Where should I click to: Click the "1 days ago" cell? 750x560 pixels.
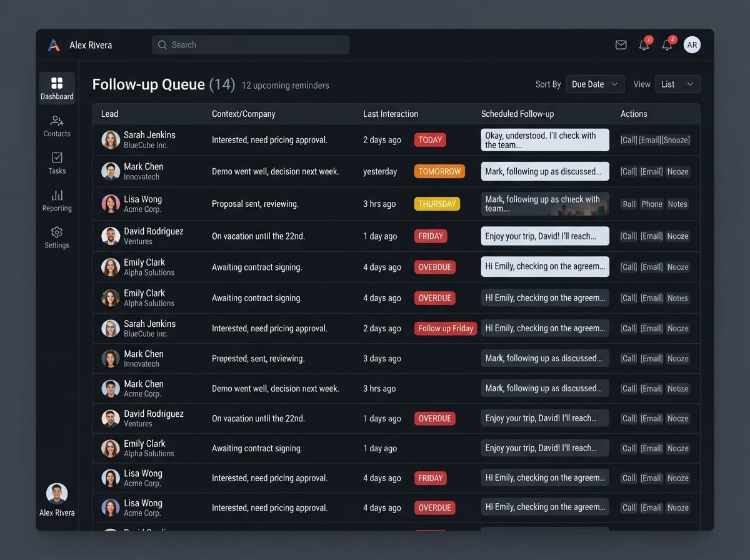tap(382, 419)
